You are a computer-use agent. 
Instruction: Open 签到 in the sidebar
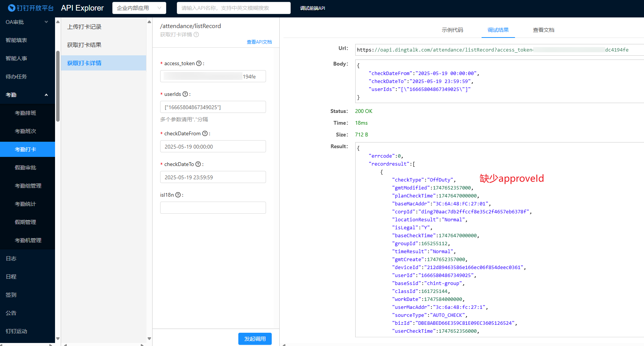click(x=11, y=295)
